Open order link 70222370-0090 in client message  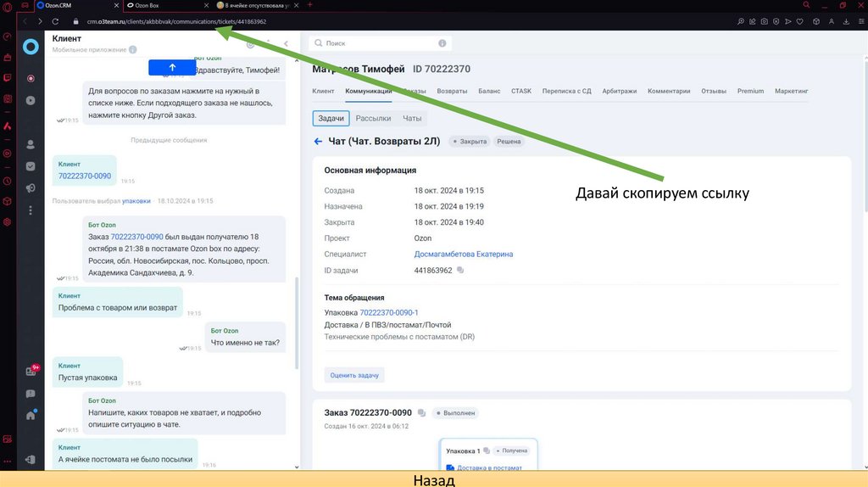85,176
